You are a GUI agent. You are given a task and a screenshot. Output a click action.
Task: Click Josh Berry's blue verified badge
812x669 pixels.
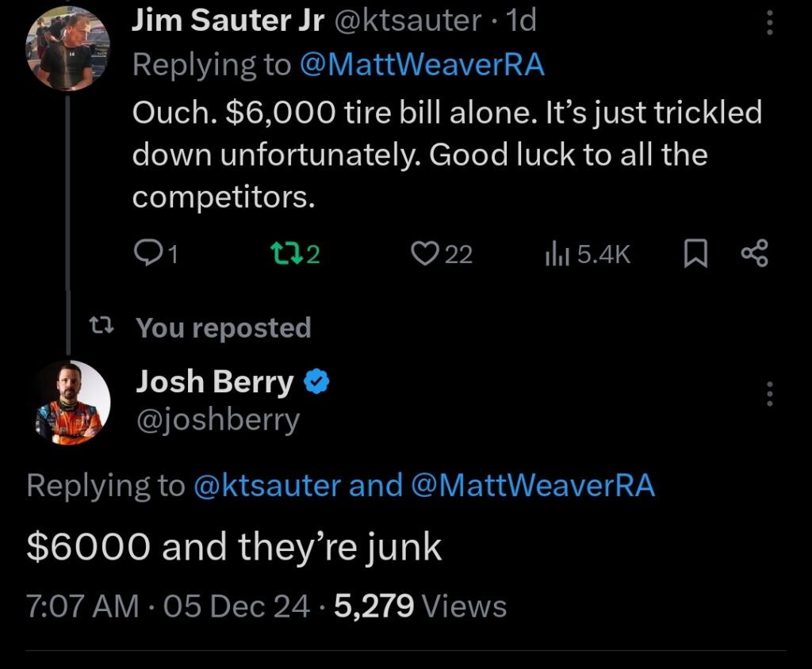317,383
